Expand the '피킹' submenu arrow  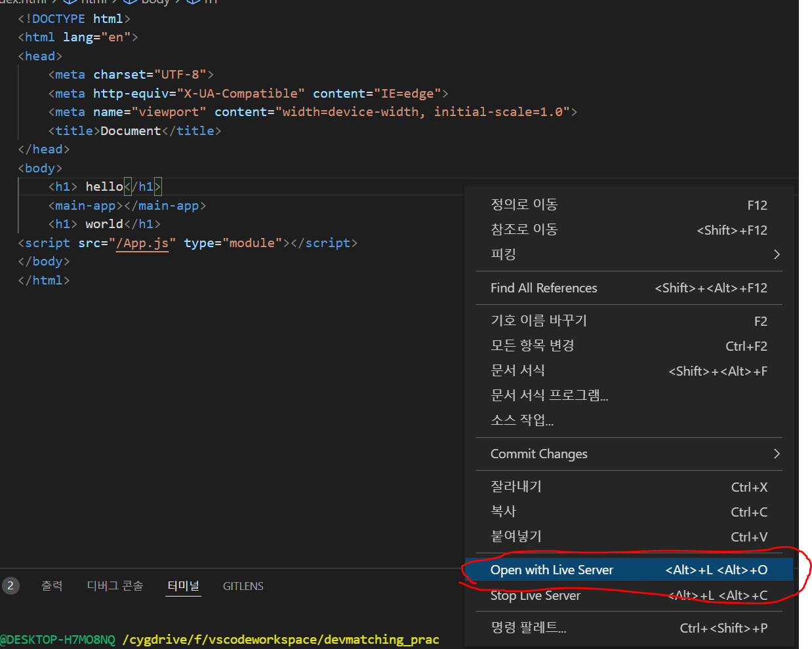click(777, 254)
